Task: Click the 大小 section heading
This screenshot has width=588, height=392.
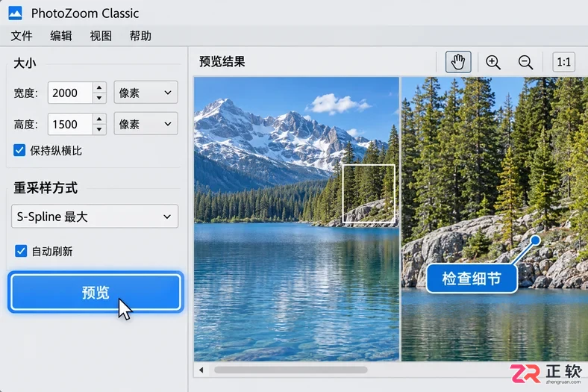Action: click(x=25, y=63)
